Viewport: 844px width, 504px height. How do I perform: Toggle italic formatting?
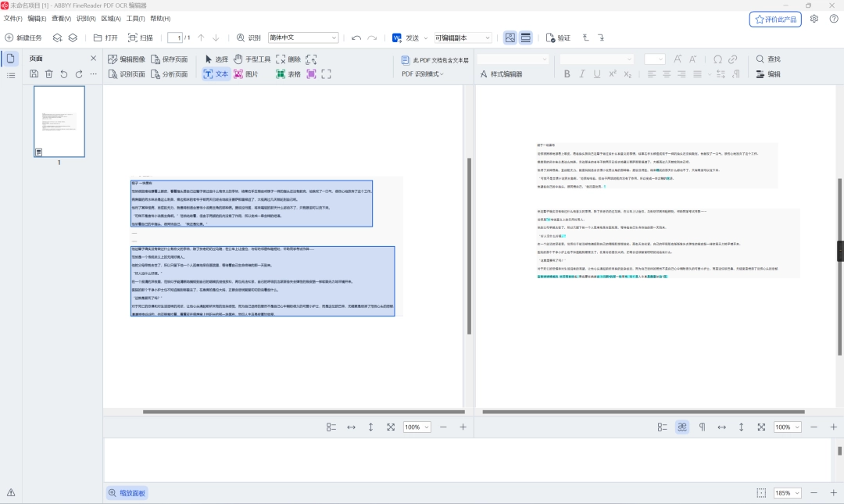[582, 74]
